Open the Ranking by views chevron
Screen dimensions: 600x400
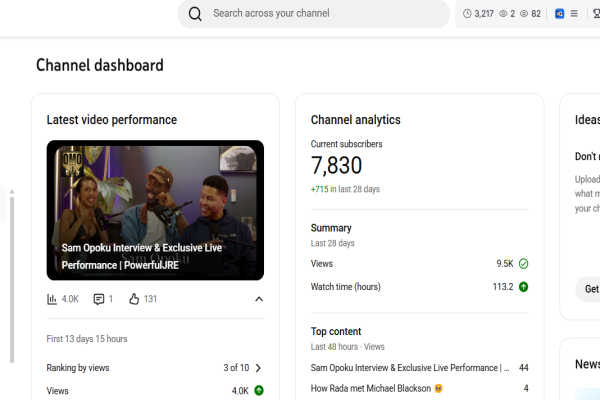point(258,368)
